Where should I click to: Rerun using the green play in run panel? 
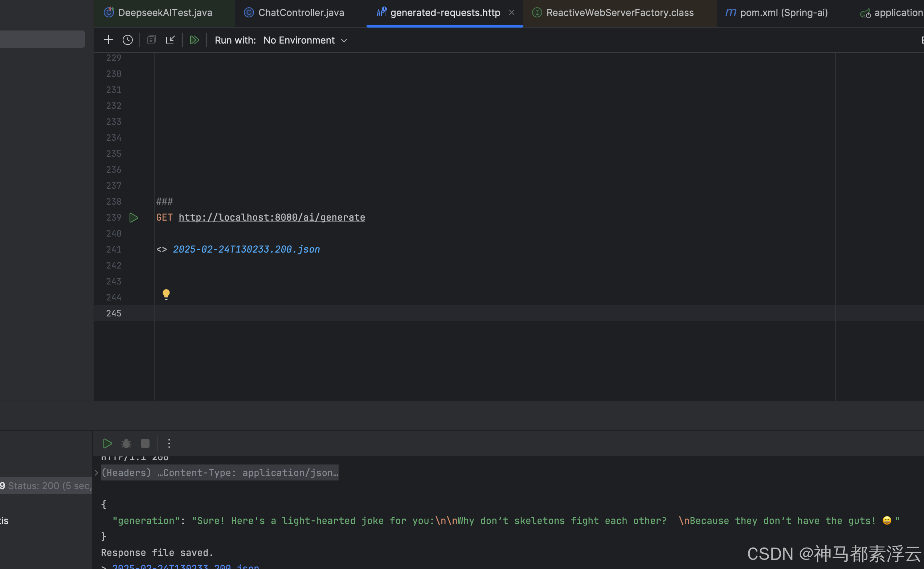107,444
